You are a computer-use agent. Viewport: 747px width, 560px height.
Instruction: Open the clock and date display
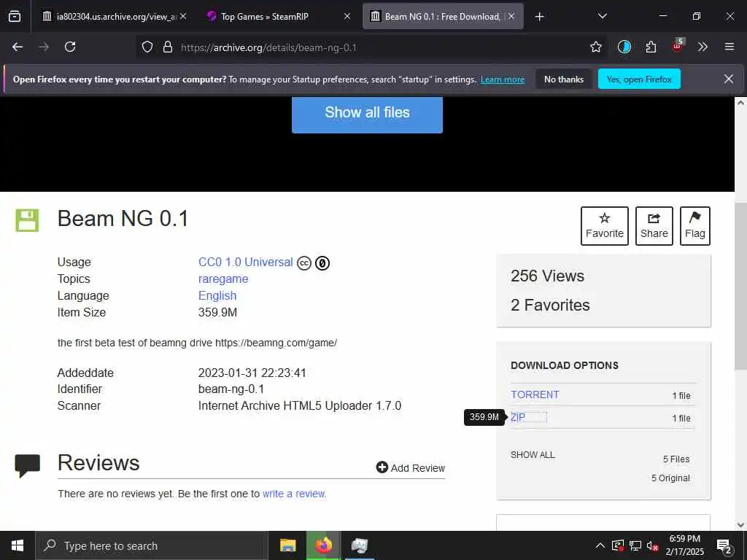pyautogui.click(x=684, y=545)
